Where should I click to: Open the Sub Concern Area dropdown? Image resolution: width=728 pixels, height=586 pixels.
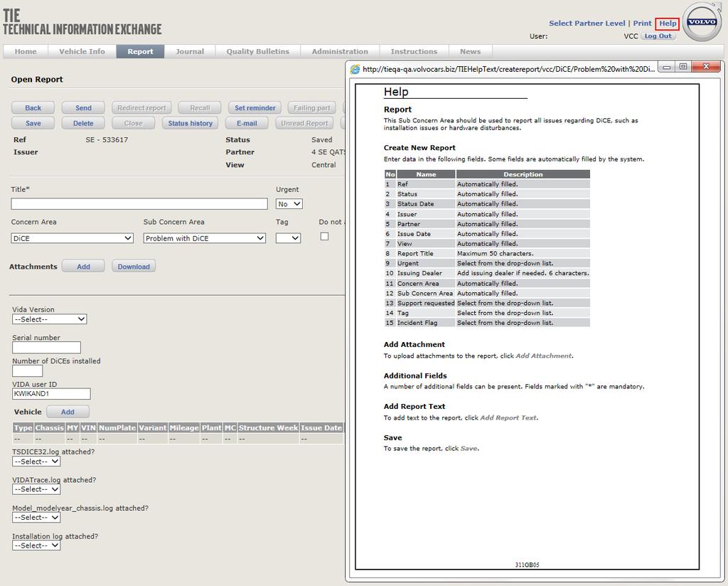coord(204,238)
